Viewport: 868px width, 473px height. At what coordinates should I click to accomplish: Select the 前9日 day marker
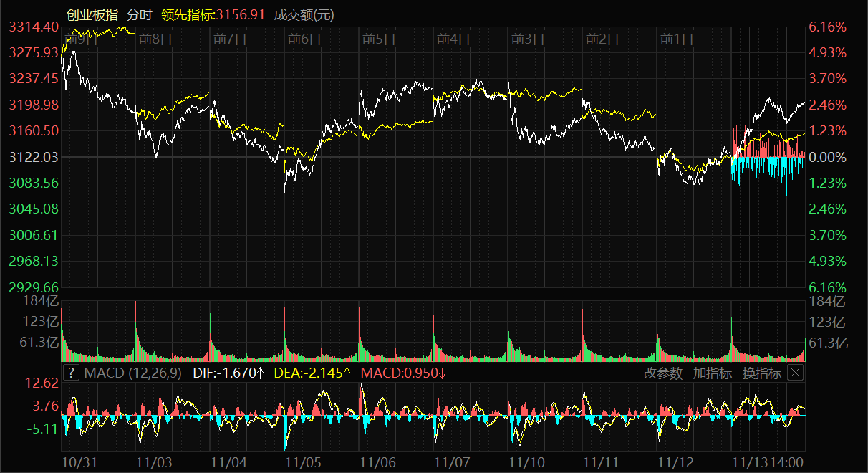(x=80, y=39)
